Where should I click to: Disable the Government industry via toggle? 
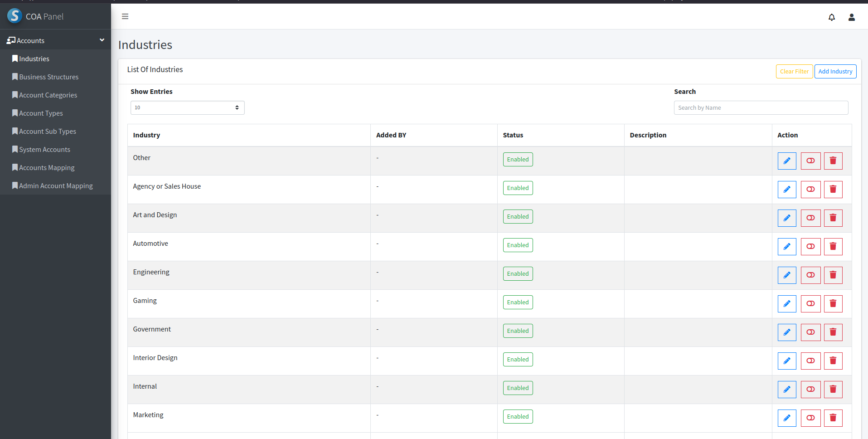tap(810, 332)
